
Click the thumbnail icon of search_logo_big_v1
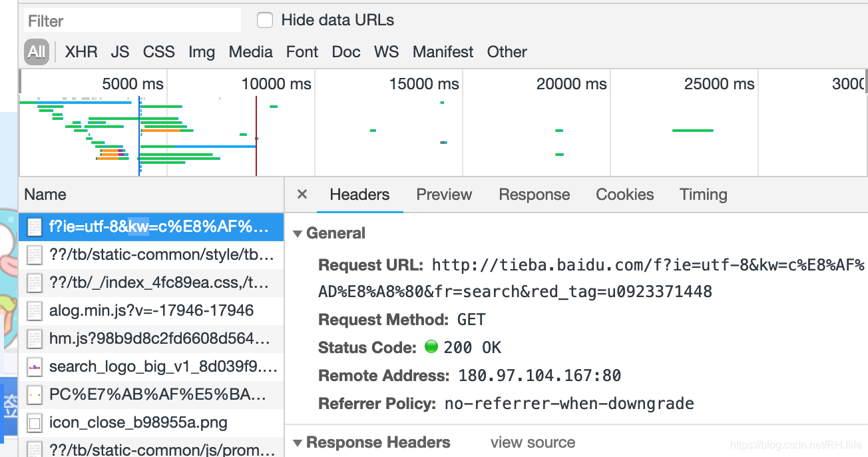coord(35,366)
